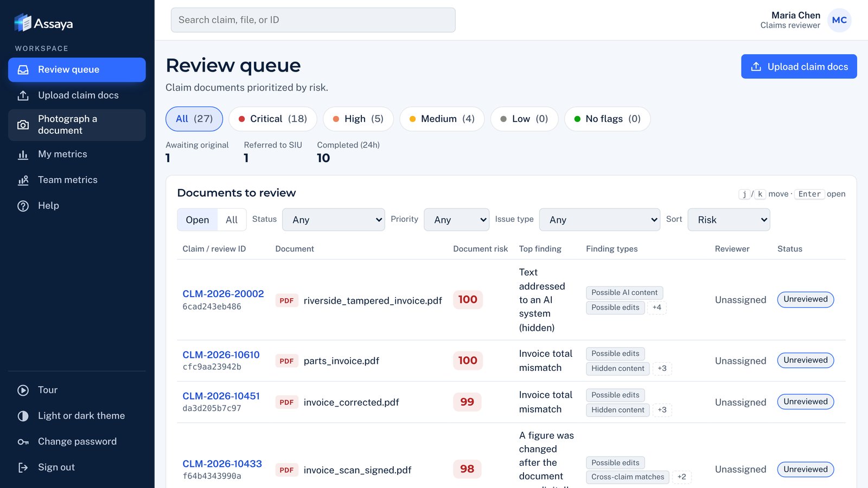This screenshot has height=488, width=868.
Task: Open claim CLM-2026-10451
Action: tap(221, 396)
